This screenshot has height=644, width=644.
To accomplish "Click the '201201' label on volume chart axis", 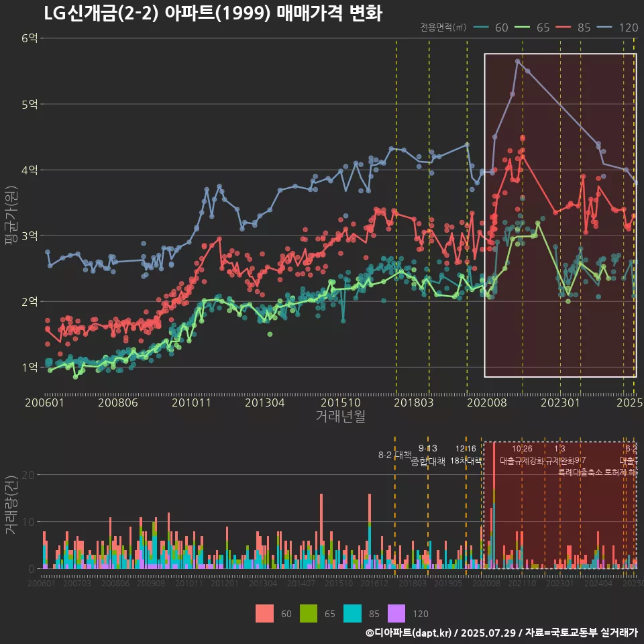I will click(224, 583).
